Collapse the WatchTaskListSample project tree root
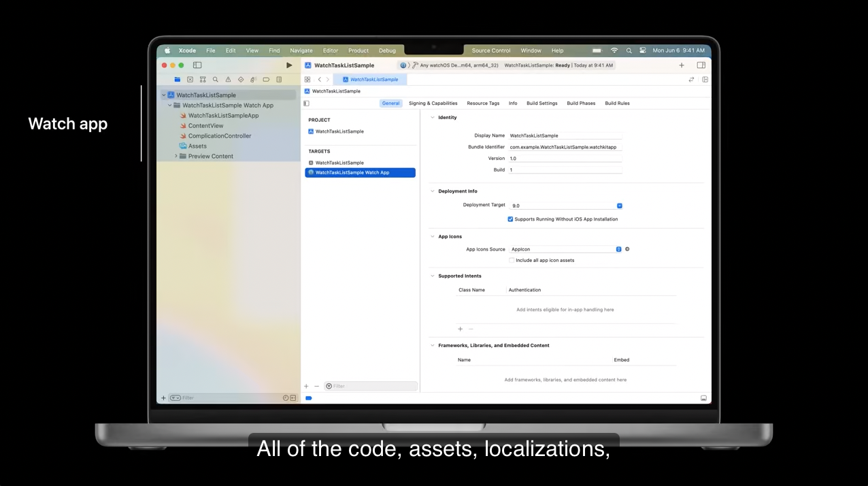 pos(163,95)
